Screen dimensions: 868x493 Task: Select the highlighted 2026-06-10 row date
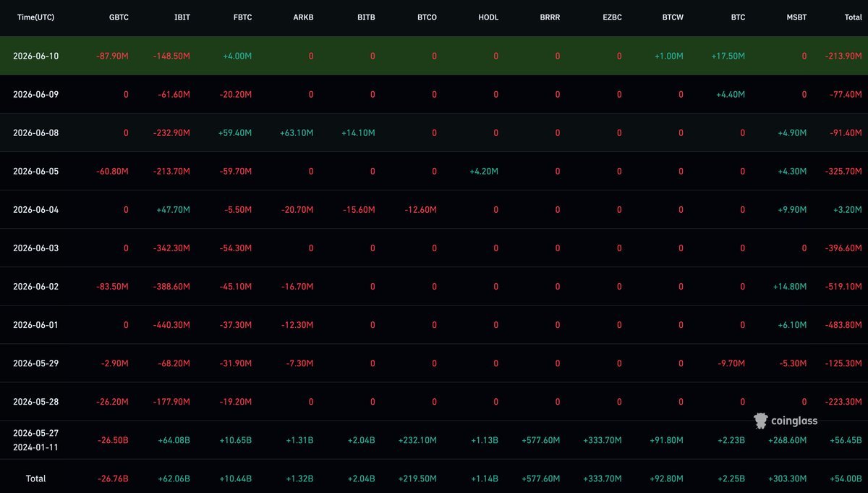[35, 56]
